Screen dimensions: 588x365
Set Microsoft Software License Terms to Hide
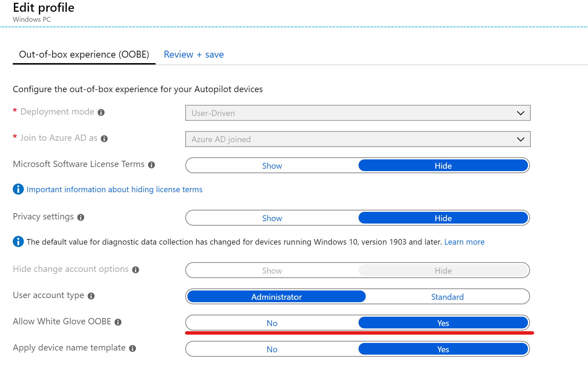[x=443, y=166]
